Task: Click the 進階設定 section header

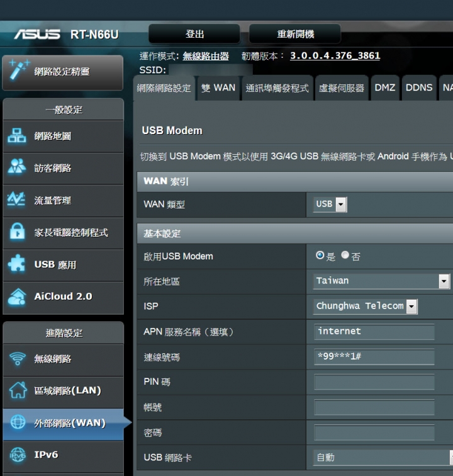Action: [x=64, y=333]
